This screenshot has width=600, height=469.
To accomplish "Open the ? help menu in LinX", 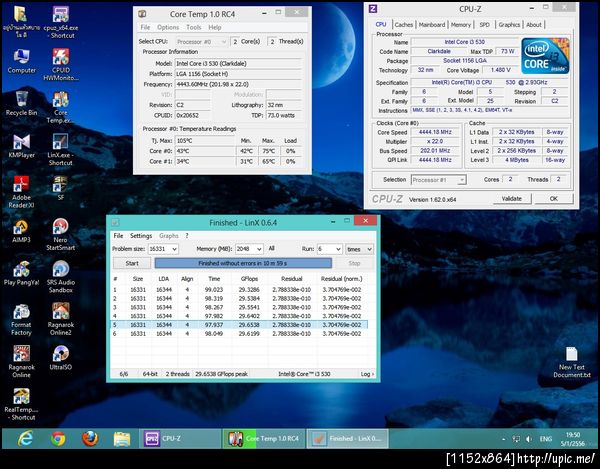I will (x=187, y=236).
